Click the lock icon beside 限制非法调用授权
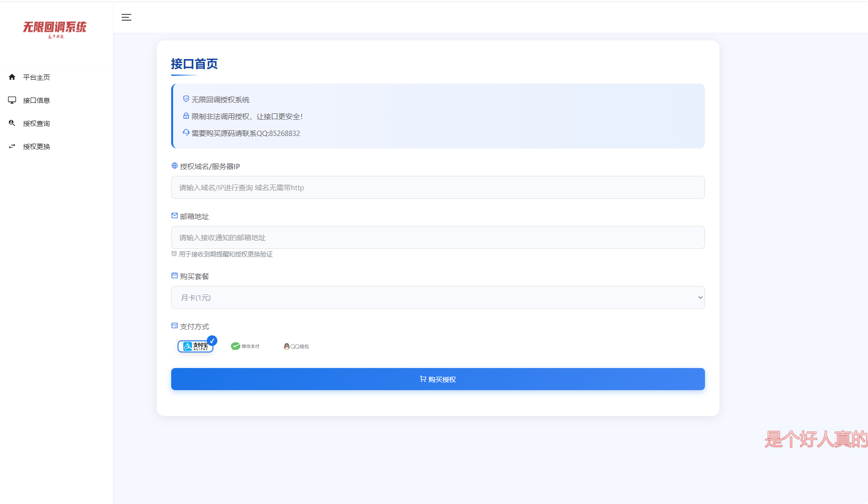 [186, 116]
